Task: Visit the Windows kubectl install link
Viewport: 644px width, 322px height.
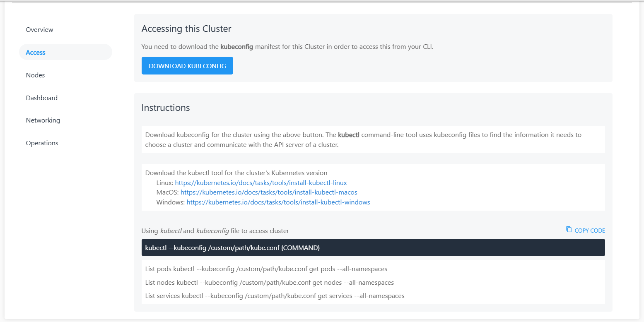Action: [278, 202]
